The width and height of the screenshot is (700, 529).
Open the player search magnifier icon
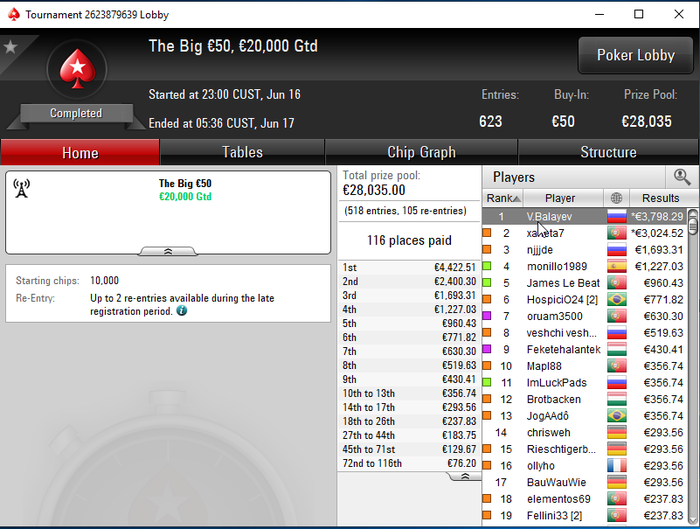tap(682, 177)
